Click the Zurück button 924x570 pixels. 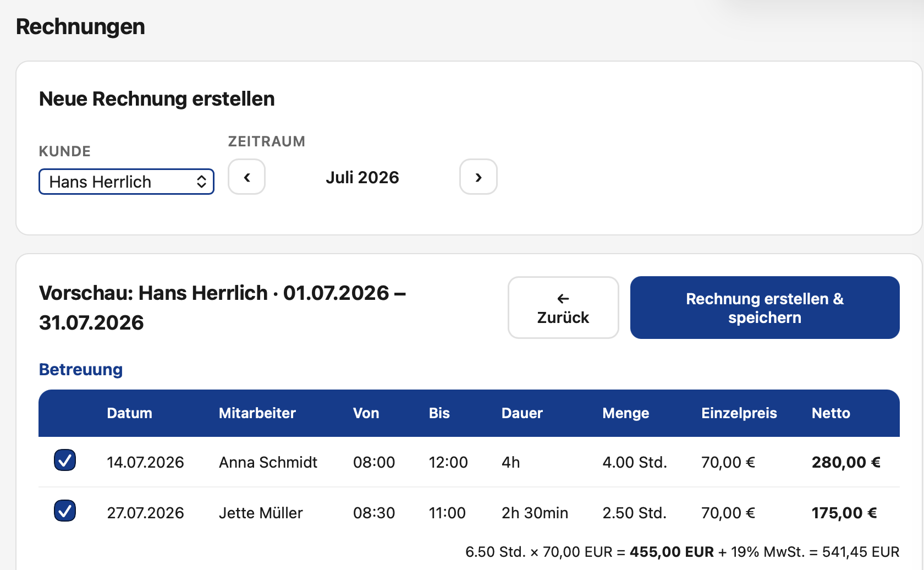click(x=563, y=308)
